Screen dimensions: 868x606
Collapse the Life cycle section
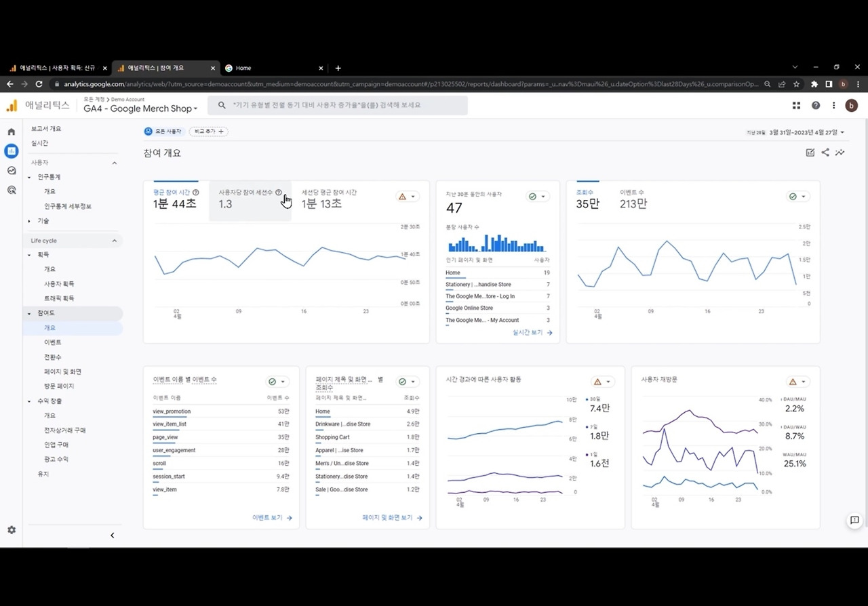click(114, 241)
